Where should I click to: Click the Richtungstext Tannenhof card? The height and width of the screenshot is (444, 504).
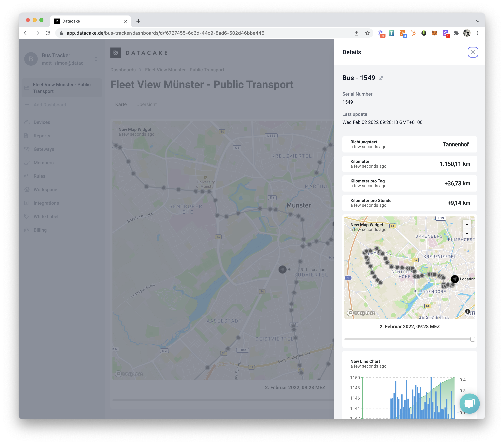(409, 144)
